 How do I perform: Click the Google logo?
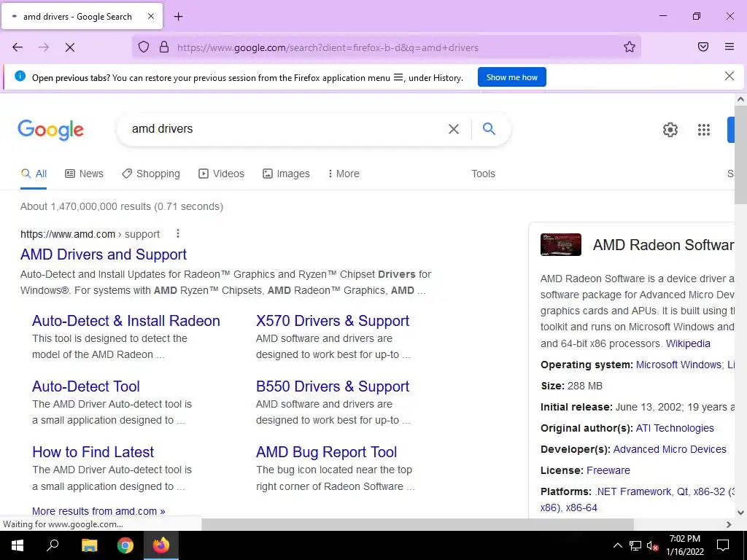[51, 130]
